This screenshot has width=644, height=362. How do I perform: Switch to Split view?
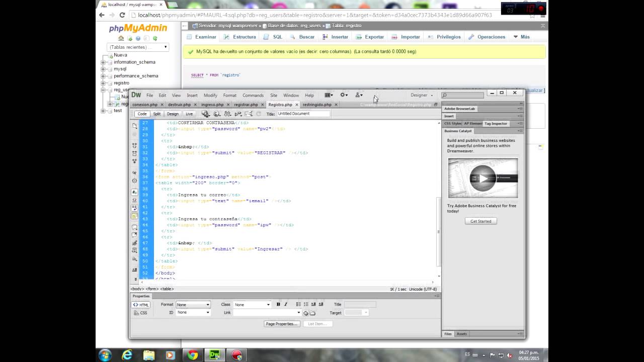click(x=157, y=114)
